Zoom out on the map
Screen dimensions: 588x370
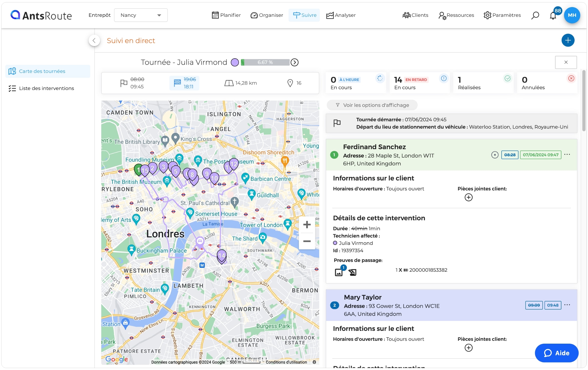307,241
